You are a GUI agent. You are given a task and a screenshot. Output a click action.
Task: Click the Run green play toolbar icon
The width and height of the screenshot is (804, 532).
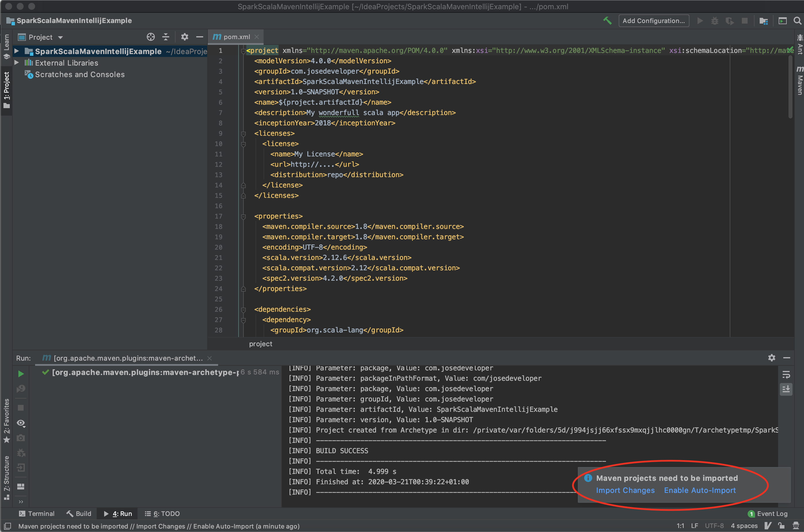[x=700, y=21]
